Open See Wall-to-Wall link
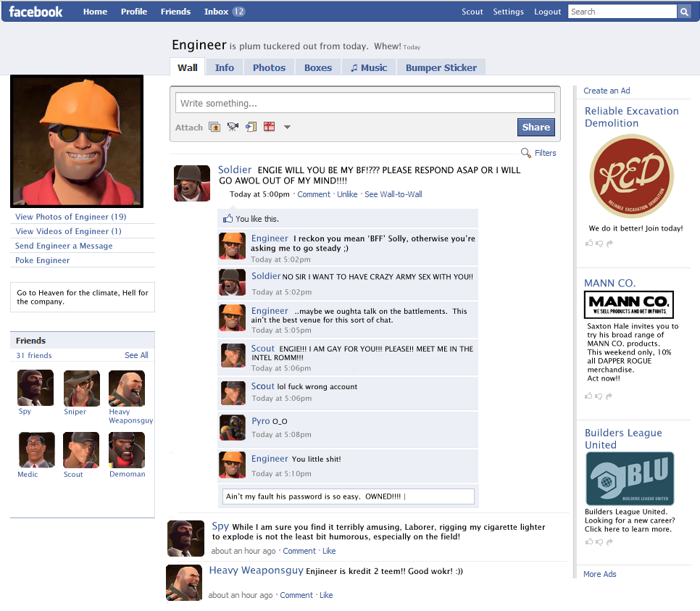 (393, 194)
